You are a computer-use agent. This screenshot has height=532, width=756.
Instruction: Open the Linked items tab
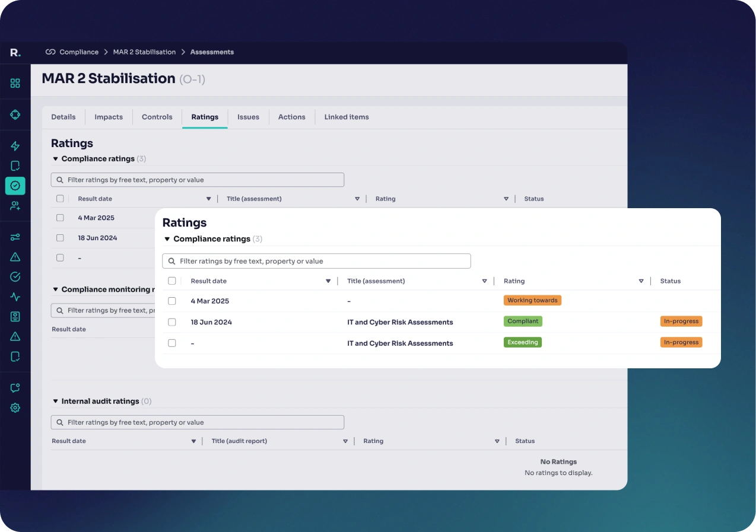click(x=346, y=117)
